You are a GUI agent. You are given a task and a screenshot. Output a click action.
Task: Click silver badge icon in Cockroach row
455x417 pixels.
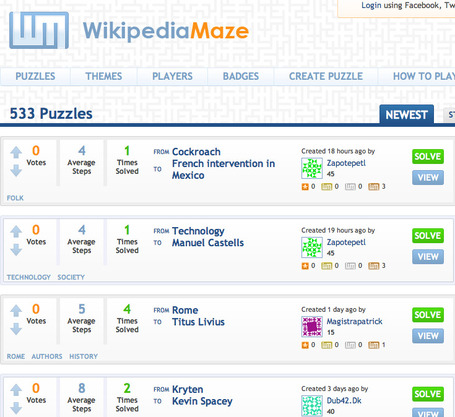point(350,187)
